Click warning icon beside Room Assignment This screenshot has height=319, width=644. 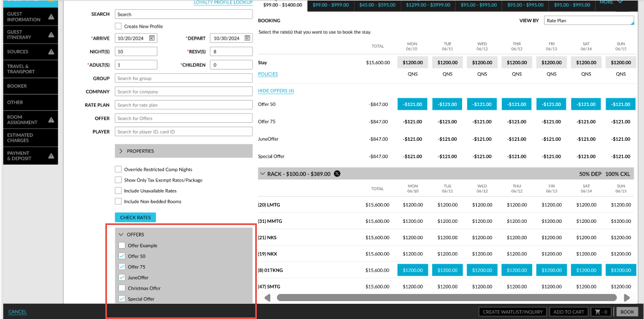pos(52,120)
